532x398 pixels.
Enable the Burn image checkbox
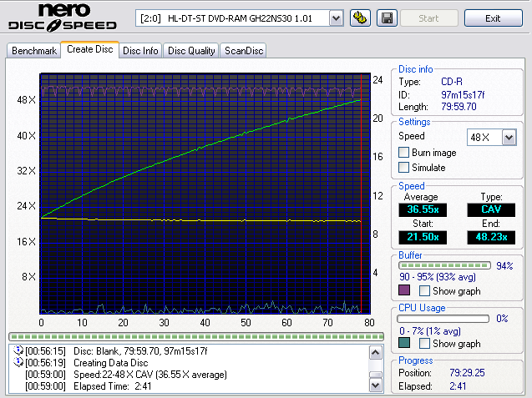click(404, 153)
